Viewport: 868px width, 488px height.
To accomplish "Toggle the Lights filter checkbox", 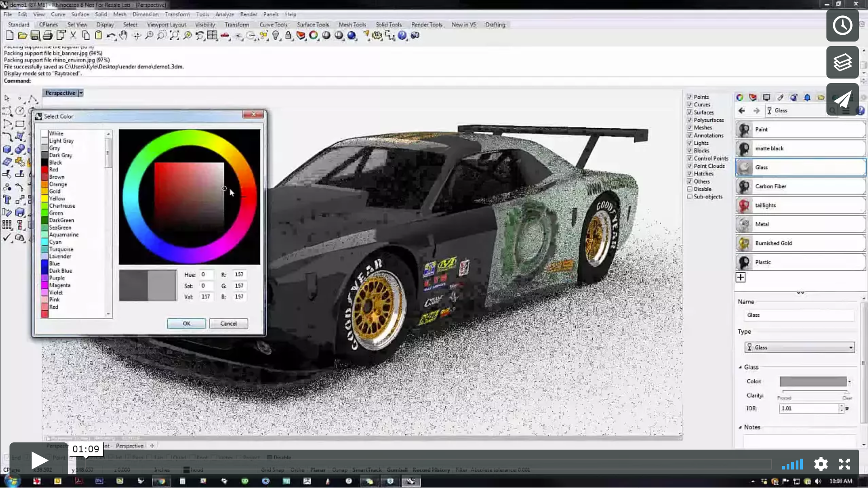I will (690, 143).
